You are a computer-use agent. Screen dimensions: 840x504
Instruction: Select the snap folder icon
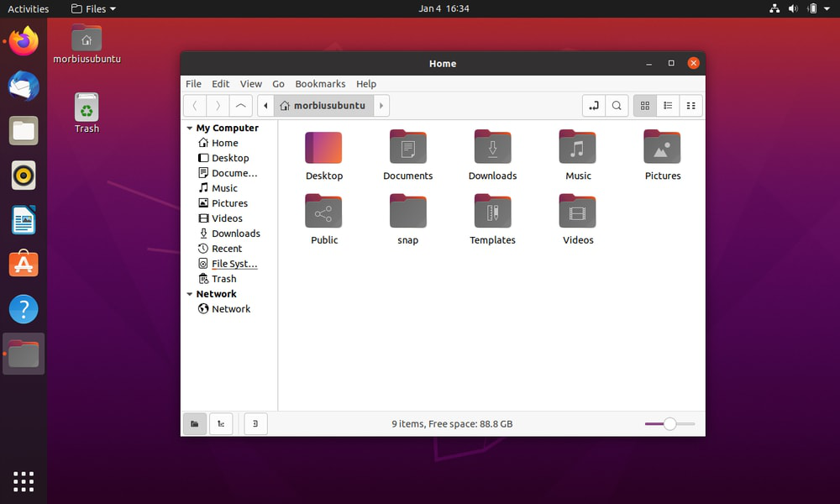[x=407, y=212]
